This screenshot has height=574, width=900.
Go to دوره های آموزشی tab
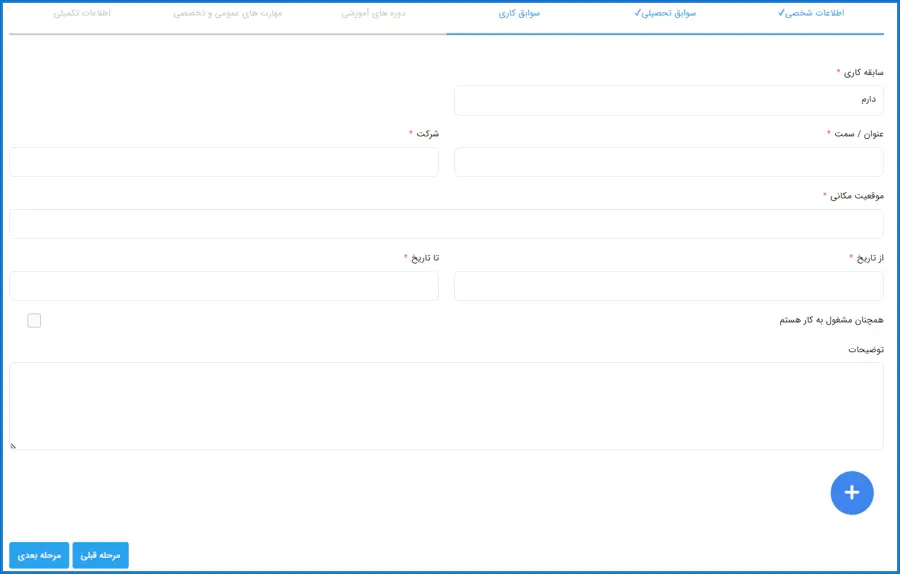(x=373, y=14)
